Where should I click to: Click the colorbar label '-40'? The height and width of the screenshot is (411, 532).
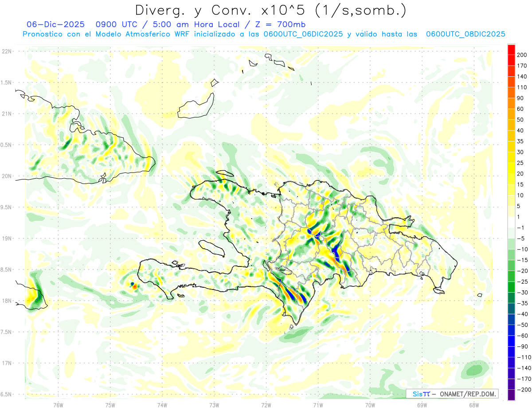tap(523, 314)
